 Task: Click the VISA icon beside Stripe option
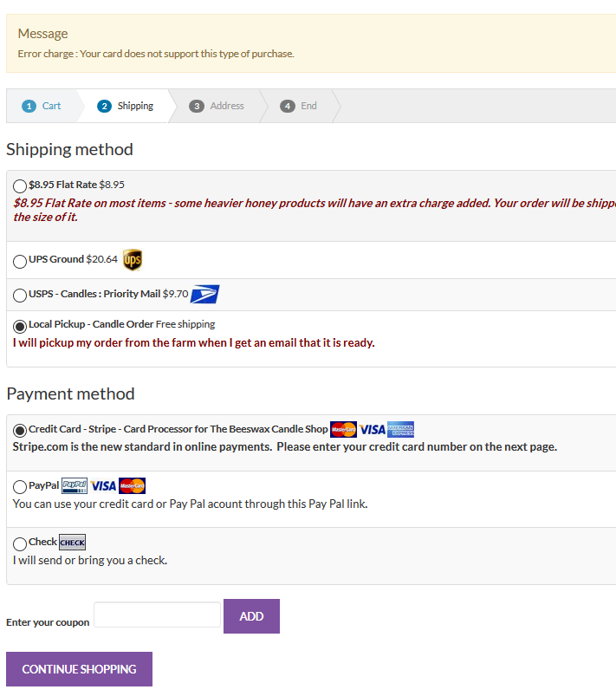(x=373, y=430)
